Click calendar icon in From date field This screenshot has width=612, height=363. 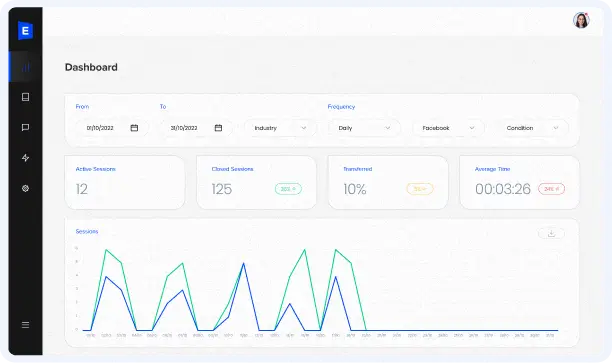coord(134,128)
